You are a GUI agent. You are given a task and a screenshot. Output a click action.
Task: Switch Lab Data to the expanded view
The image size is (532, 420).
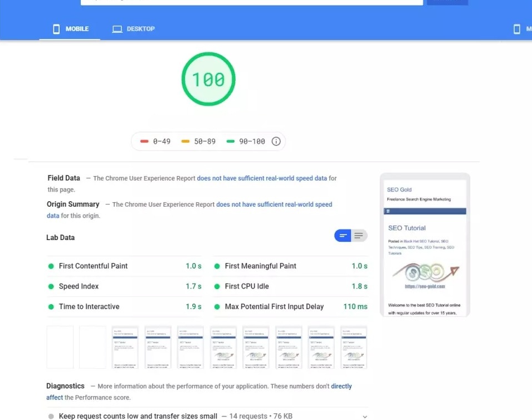(x=359, y=236)
